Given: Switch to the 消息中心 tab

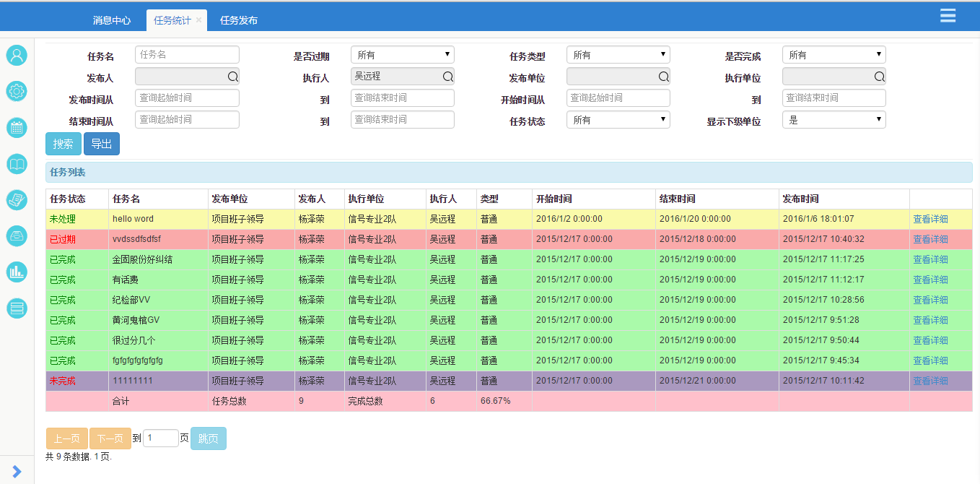Looking at the screenshot, I should point(112,20).
